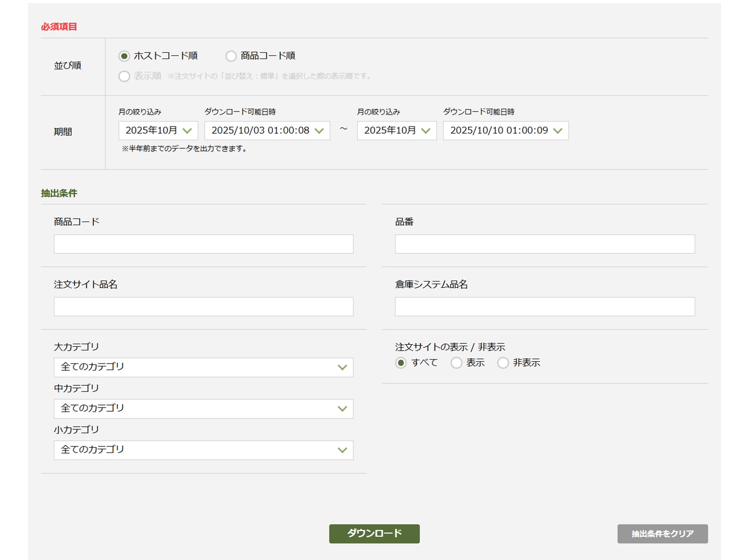Select ホストコード順 sort order radio
Image resolution: width=747 pixels, height=560 pixels.
pyautogui.click(x=124, y=56)
